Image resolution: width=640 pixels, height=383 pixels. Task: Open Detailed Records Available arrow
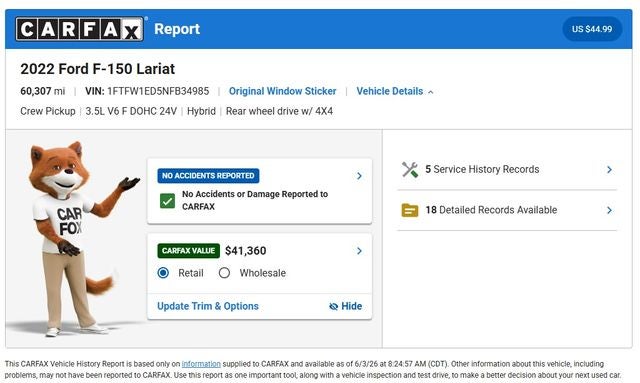point(609,210)
